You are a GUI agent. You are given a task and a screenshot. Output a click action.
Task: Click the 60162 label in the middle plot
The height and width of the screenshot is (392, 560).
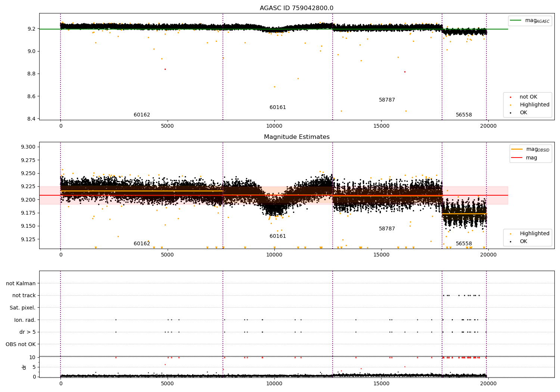142,244
